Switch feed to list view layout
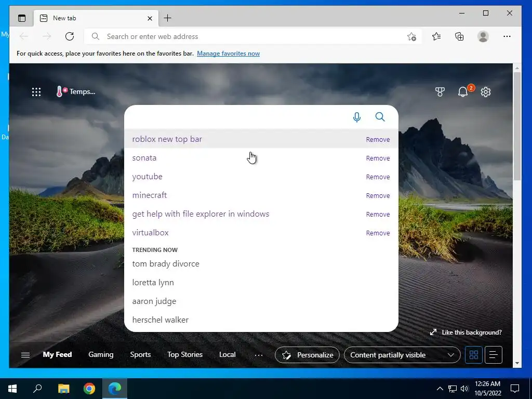Screen dimensions: 532x399 [x=494, y=355]
